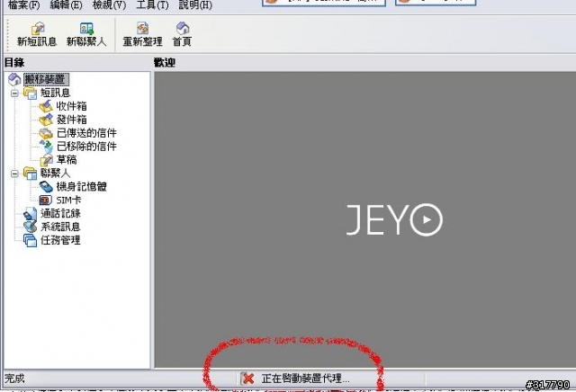Select 系統訊息 label
The width and height of the screenshot is (576, 392).
[x=60, y=227]
